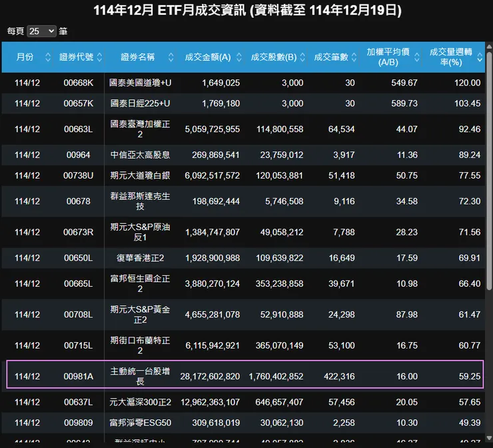
Task: Select security code 00715L
Action: (79, 345)
